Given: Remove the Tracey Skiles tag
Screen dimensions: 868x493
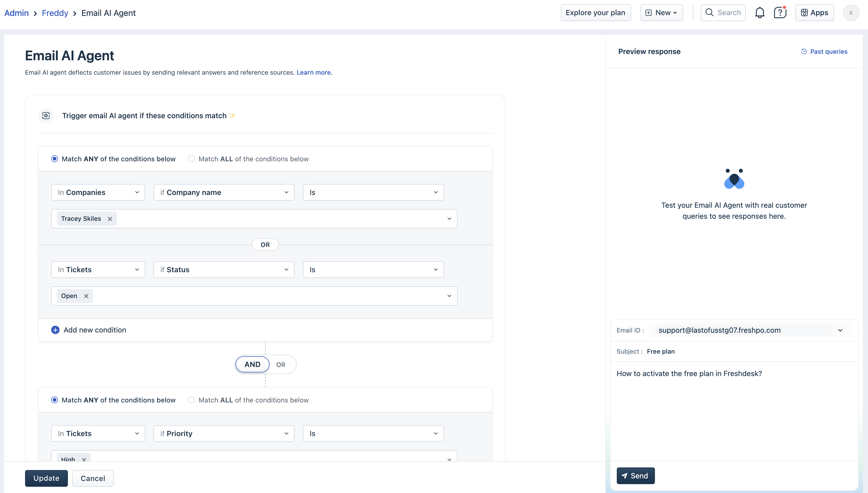Looking at the screenshot, I should pos(110,219).
